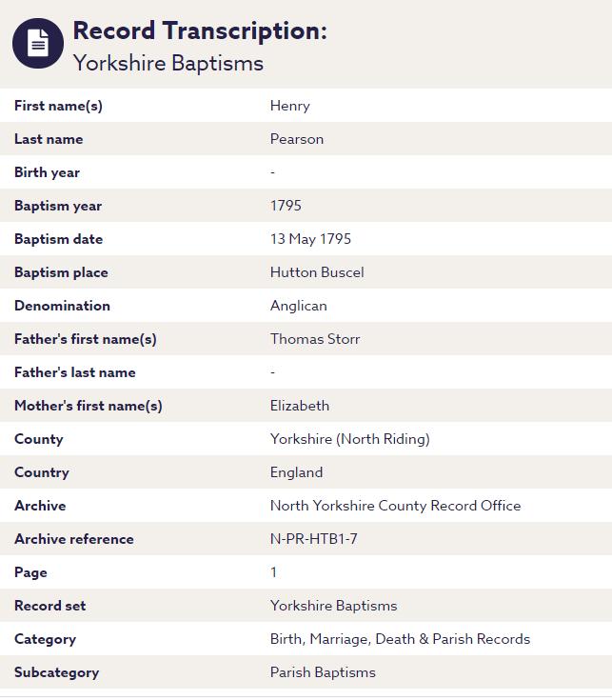Click the Record Transcription heading

(x=199, y=30)
